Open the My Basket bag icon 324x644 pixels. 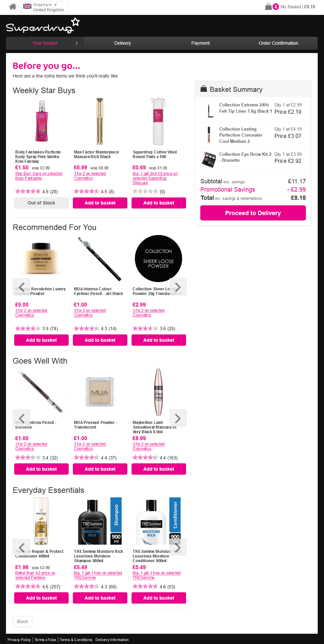point(268,7)
